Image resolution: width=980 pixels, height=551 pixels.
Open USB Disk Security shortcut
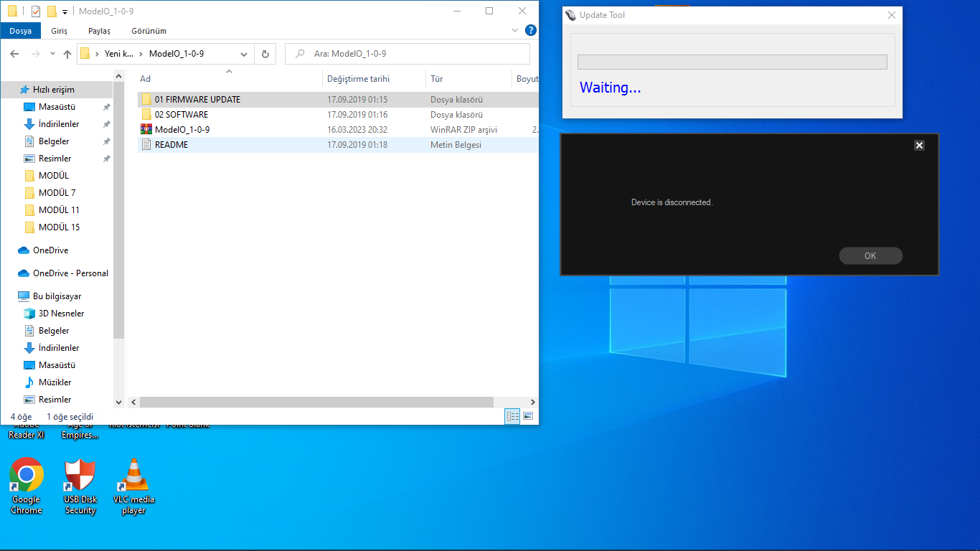click(x=80, y=475)
